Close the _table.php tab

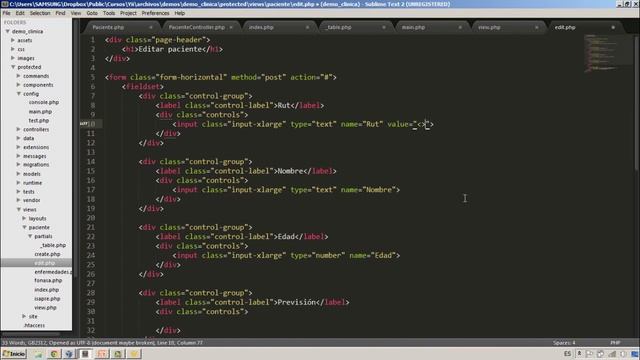(384, 27)
